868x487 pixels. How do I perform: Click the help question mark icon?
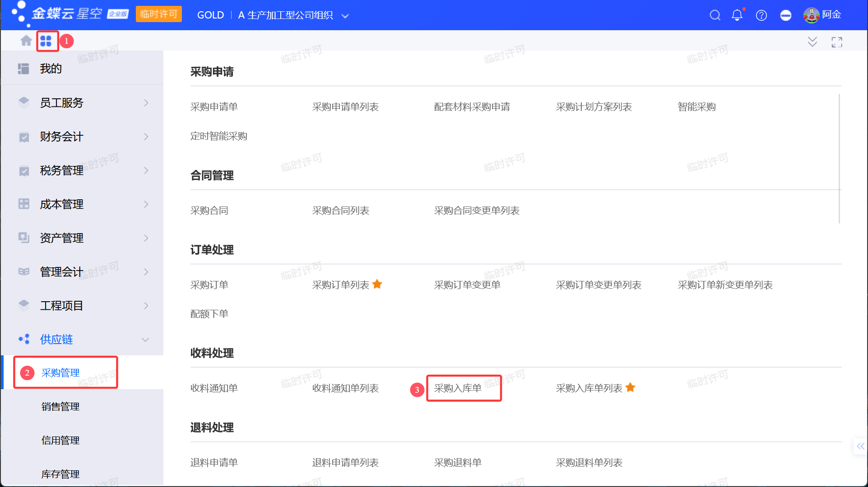click(761, 15)
